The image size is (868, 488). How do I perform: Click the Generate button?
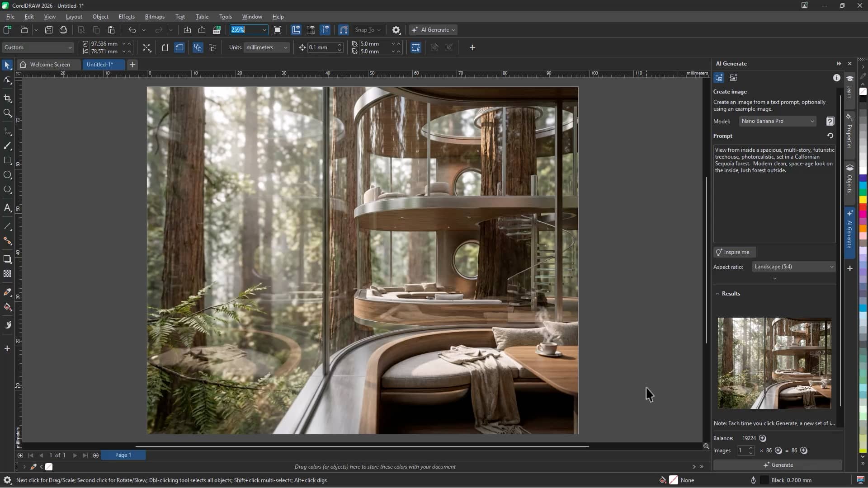tap(778, 465)
